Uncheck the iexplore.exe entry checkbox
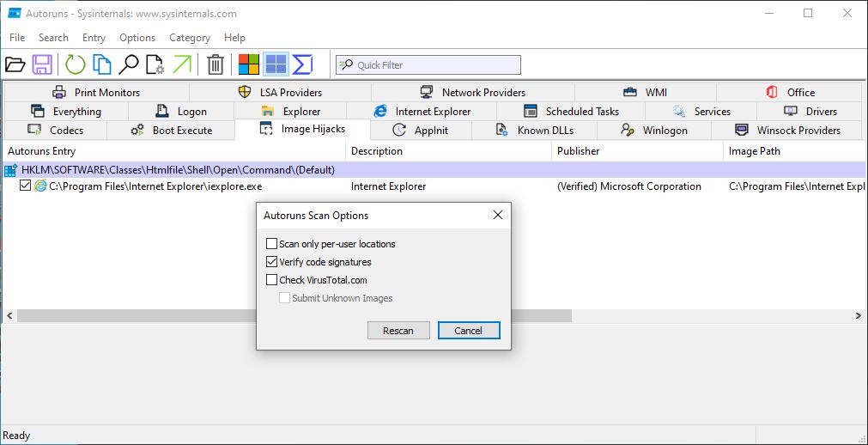Viewport: 868px width, 445px height. pyautogui.click(x=25, y=186)
